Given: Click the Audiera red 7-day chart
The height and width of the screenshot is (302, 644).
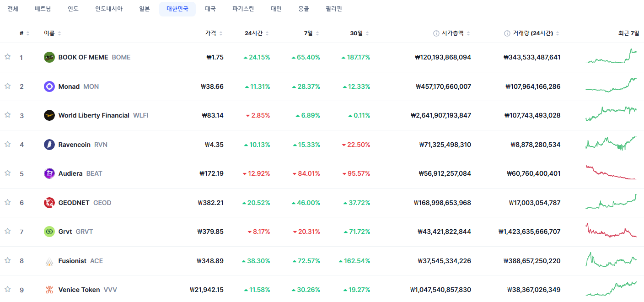Looking at the screenshot, I should coord(611,172).
